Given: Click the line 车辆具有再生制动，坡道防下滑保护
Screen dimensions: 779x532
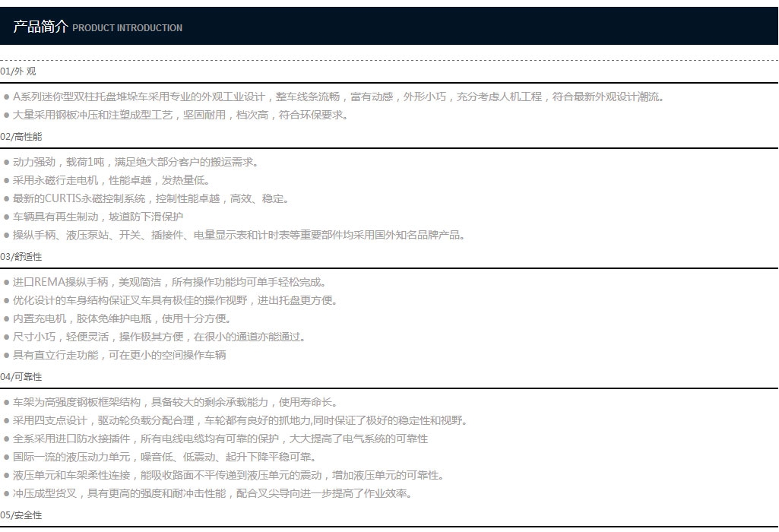Looking at the screenshot, I should (98, 217).
